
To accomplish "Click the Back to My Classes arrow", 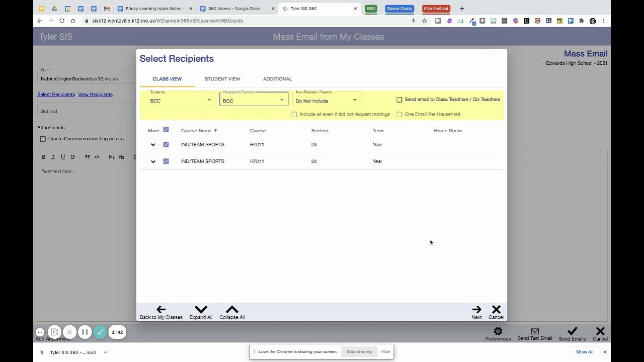I will pos(161,310).
